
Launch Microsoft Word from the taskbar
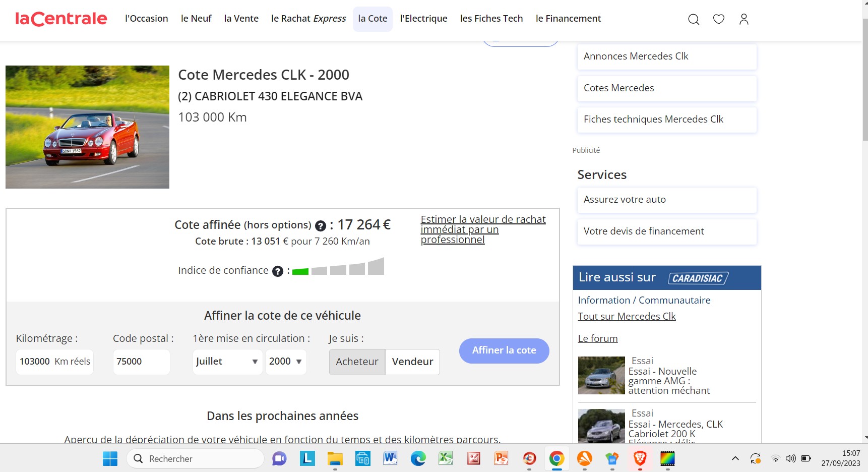390,458
